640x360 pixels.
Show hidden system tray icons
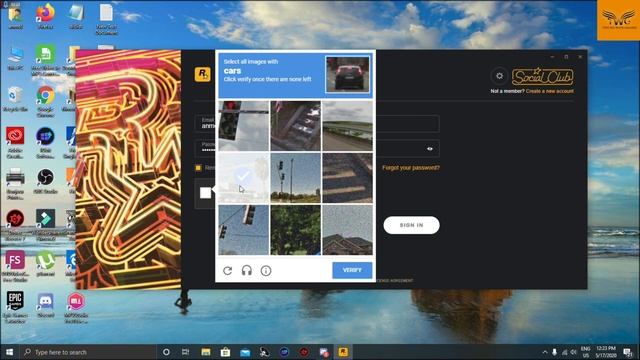(x=544, y=352)
